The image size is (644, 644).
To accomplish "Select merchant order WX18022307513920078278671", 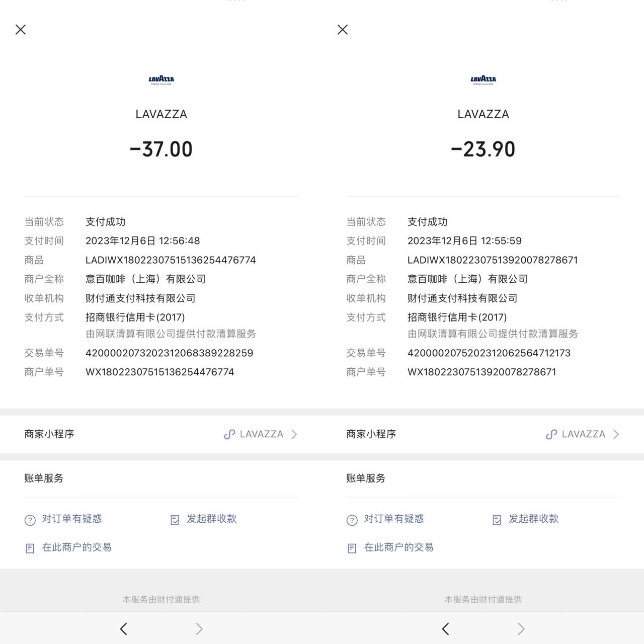I will click(482, 372).
